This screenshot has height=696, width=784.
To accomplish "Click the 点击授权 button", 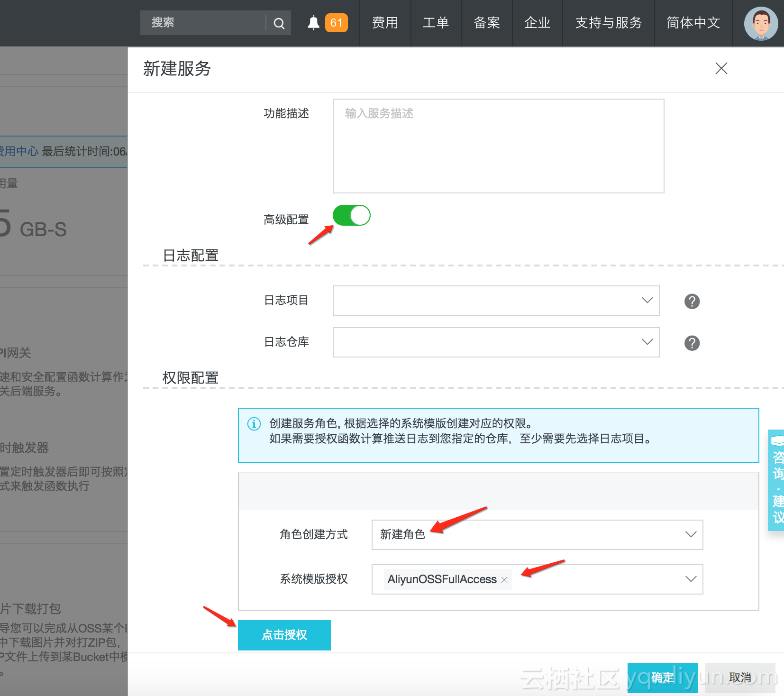I will 284,635.
